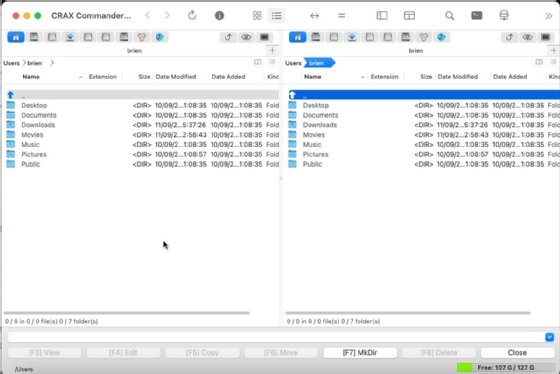Click the go-up arrow button in left panel
Image resolution: width=560 pixels, height=374 pixels.
pyautogui.click(x=228, y=37)
